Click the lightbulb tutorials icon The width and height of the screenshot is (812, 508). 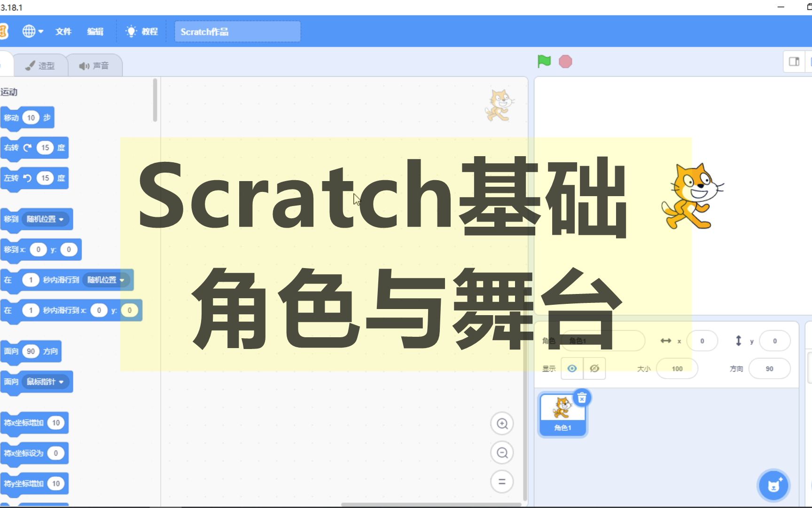131,32
